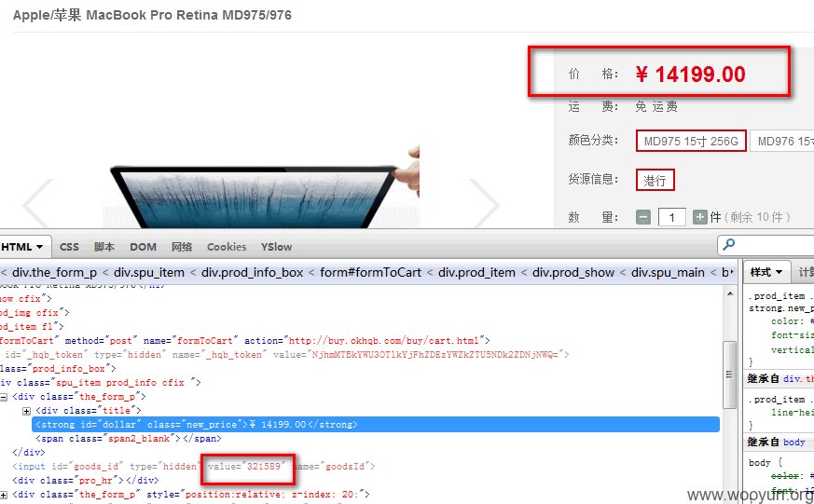Select form#formToCart in breadcrumb
The image size is (814, 504).
coord(371,272)
